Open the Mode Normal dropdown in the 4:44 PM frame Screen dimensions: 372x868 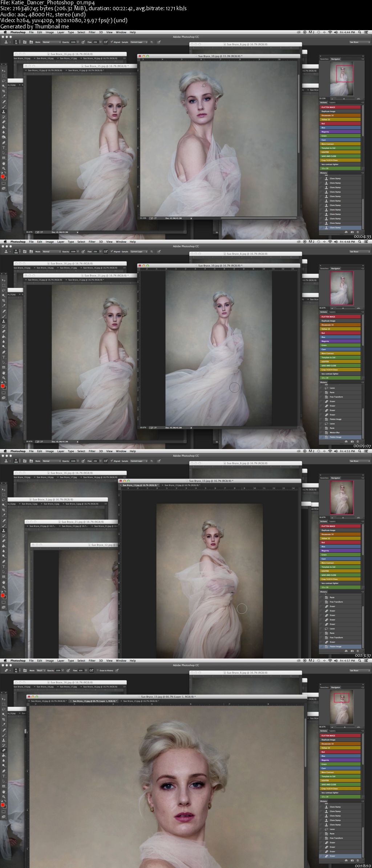coord(52,42)
